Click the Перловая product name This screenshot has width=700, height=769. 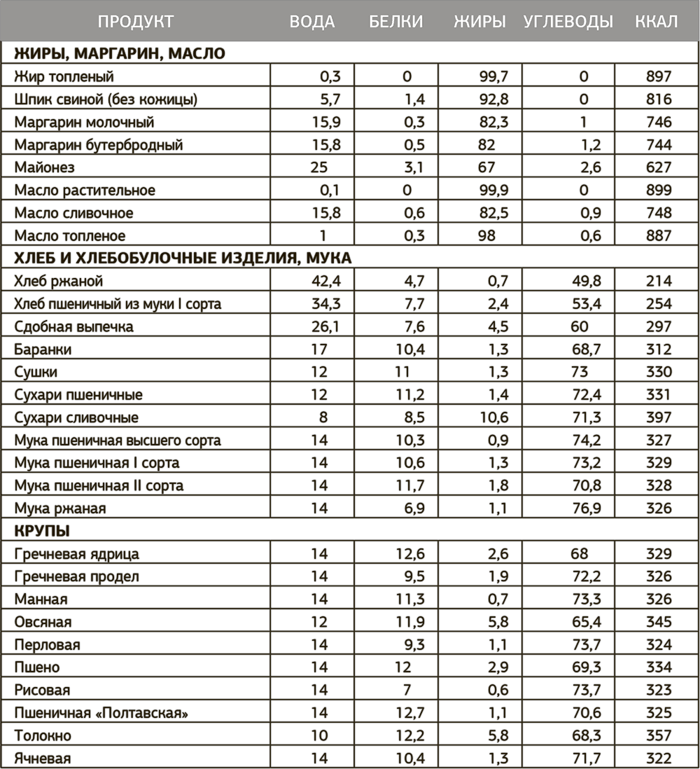(x=47, y=644)
